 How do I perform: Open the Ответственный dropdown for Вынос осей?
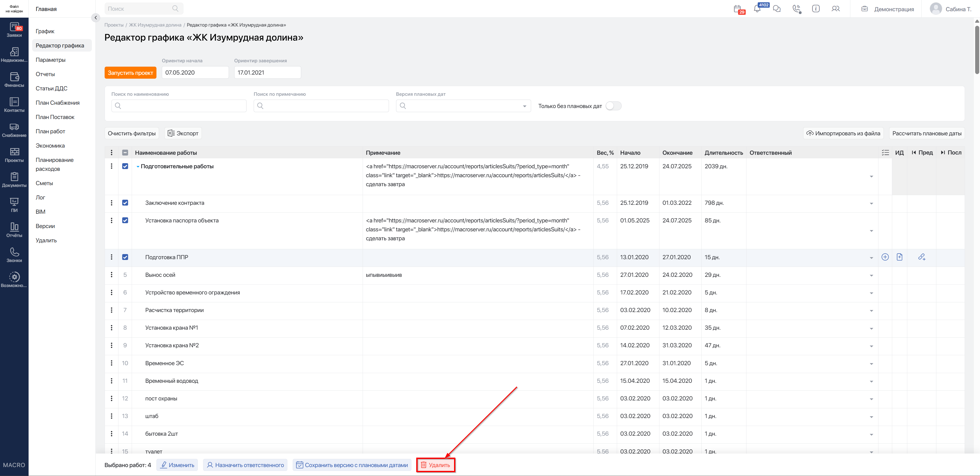point(871,275)
